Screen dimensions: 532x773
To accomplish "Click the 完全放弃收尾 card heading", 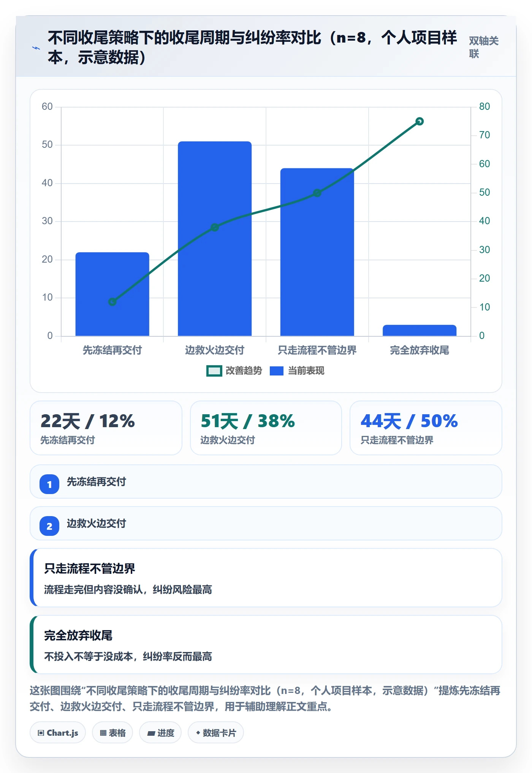I will click(x=78, y=635).
